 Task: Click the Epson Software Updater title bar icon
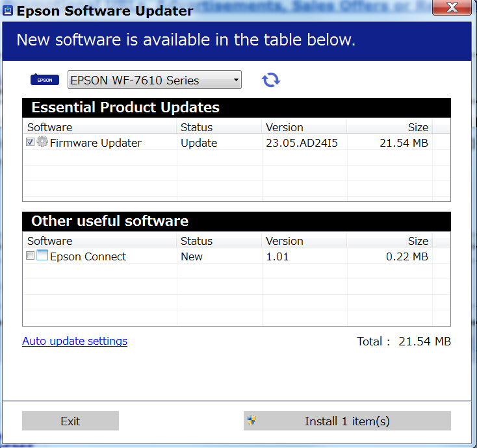tap(8, 10)
